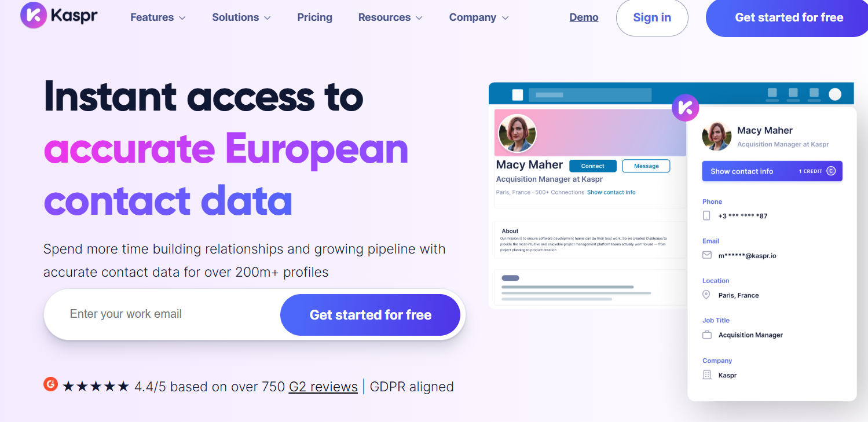This screenshot has width=868, height=422.
Task: Click the G2 badge icon
Action: 51,384
